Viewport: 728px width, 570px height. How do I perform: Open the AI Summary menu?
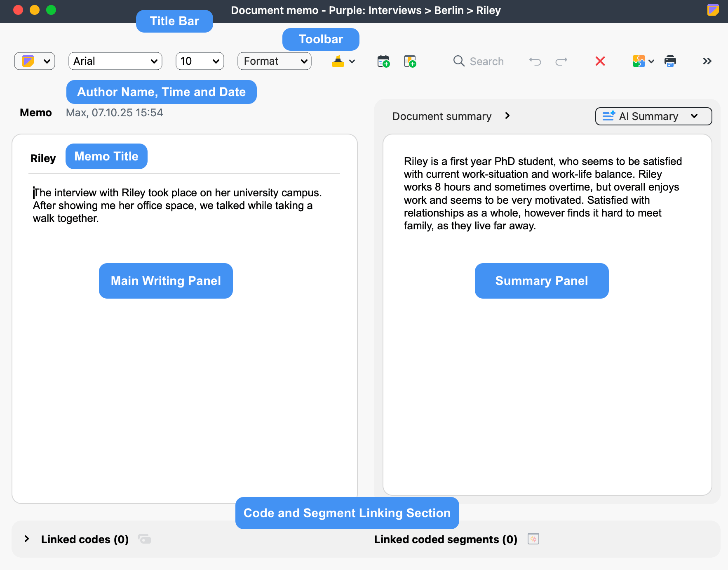tap(653, 116)
